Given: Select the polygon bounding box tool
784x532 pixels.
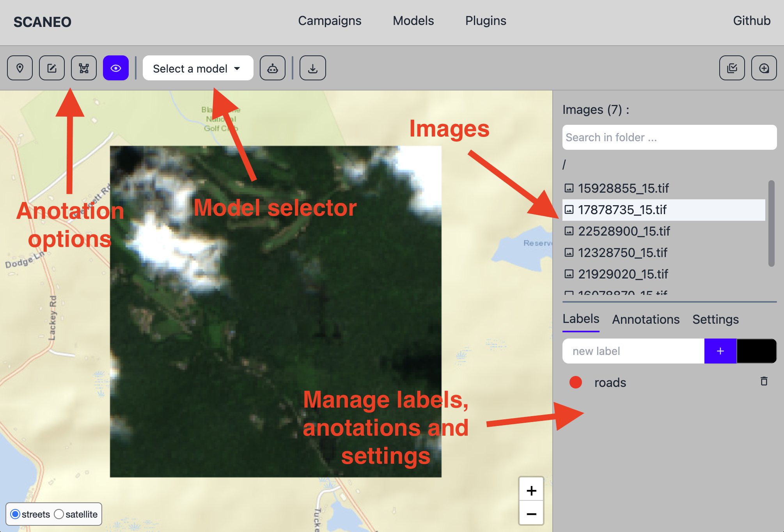Looking at the screenshot, I should point(84,68).
